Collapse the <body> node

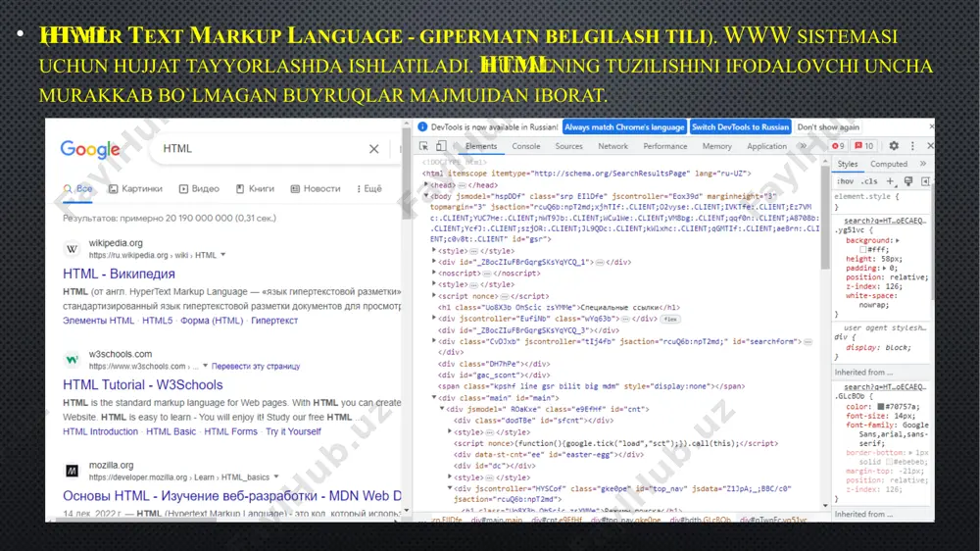point(426,196)
